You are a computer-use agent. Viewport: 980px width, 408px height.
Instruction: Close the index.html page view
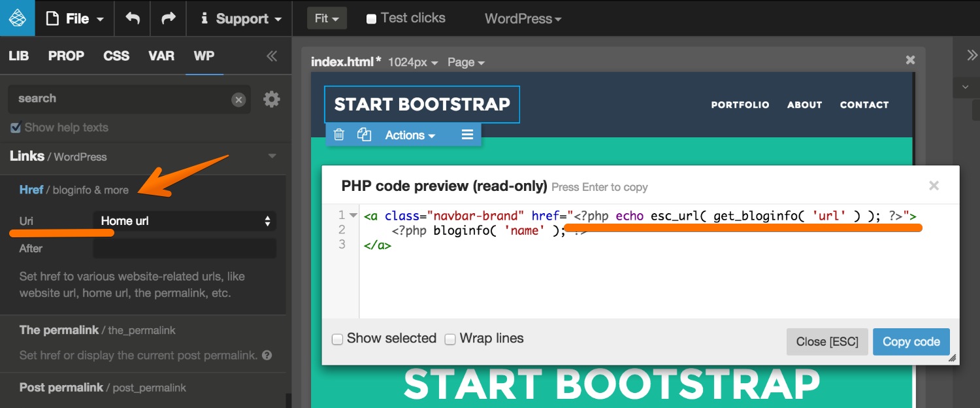coord(911,60)
